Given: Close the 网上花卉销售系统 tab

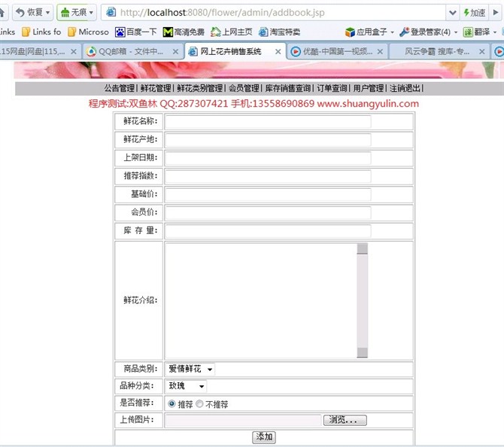Looking at the screenshot, I should (x=278, y=51).
